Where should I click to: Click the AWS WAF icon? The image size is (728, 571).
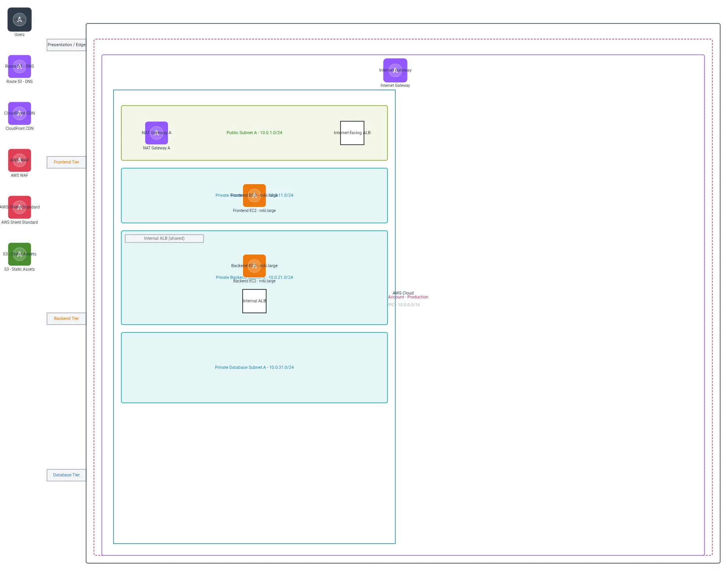pyautogui.click(x=20, y=160)
